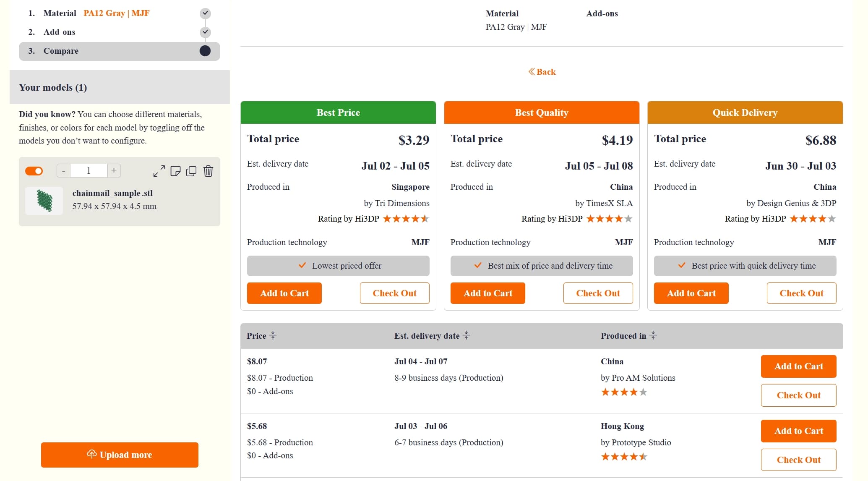Increase model quantity with plus button
The width and height of the screenshot is (868, 481).
113,171
